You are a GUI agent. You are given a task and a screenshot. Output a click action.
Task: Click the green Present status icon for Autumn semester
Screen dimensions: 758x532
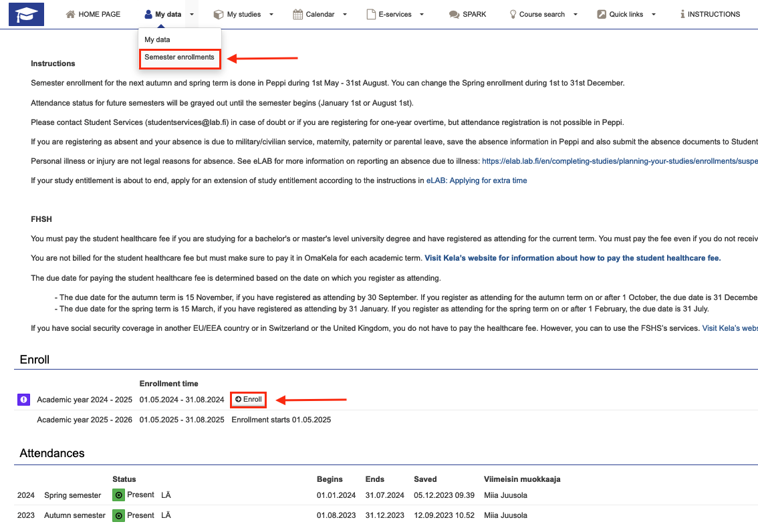pyautogui.click(x=118, y=515)
